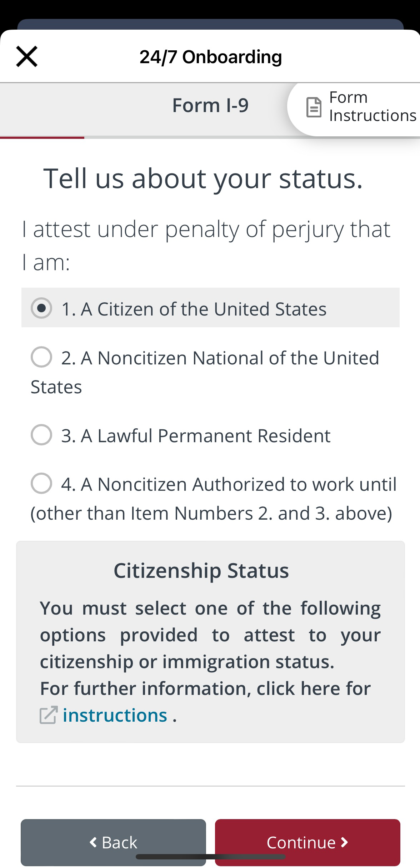Viewport: 420px width, 868px height.
Task: Open Form Instructions document icon
Action: pos(314,107)
